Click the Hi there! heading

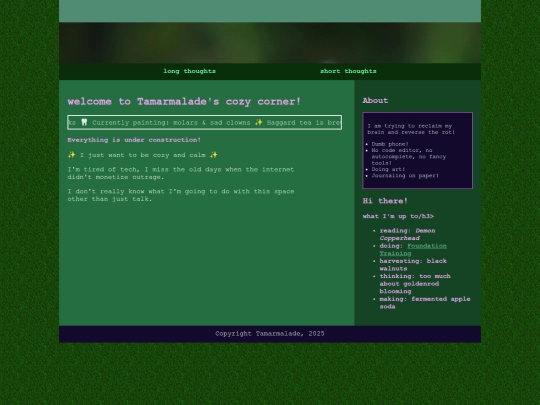pyautogui.click(x=385, y=201)
